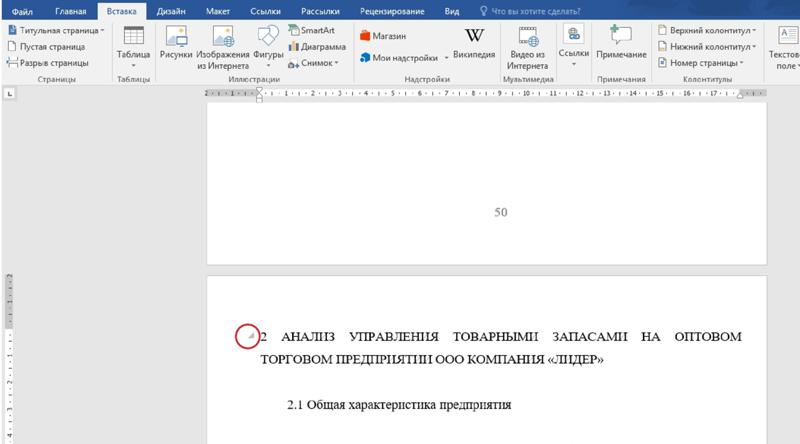Insert SmartArt graphic
Viewport: 800px width, 444px height.
(x=311, y=30)
